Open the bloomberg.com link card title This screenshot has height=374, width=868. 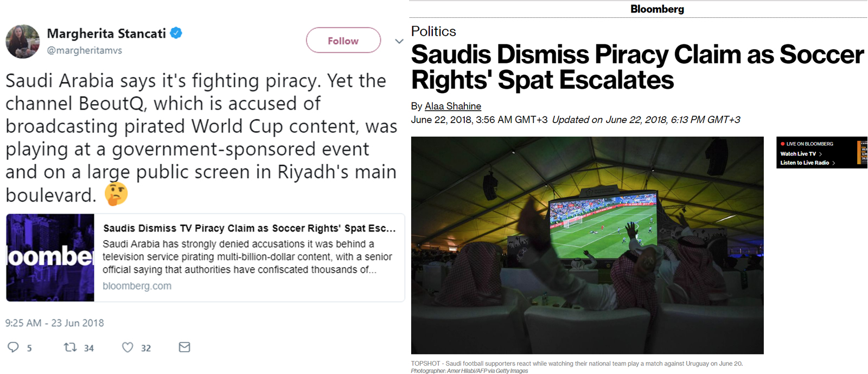coord(250,228)
